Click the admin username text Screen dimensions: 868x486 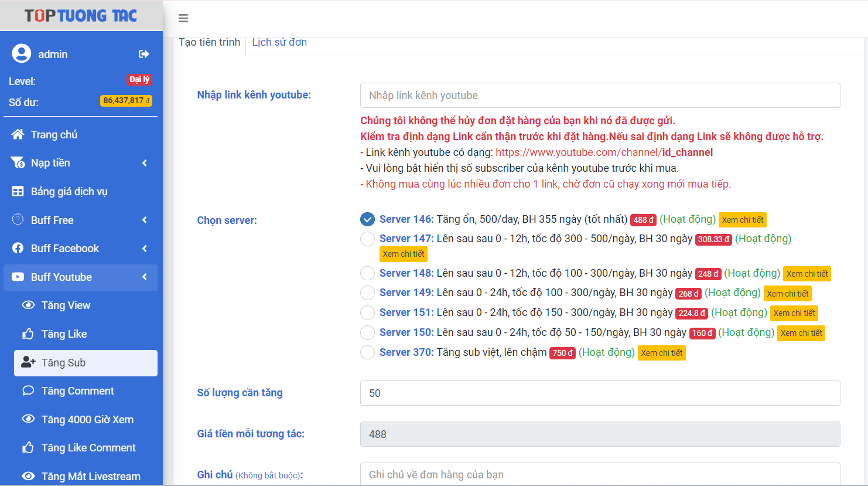point(53,54)
